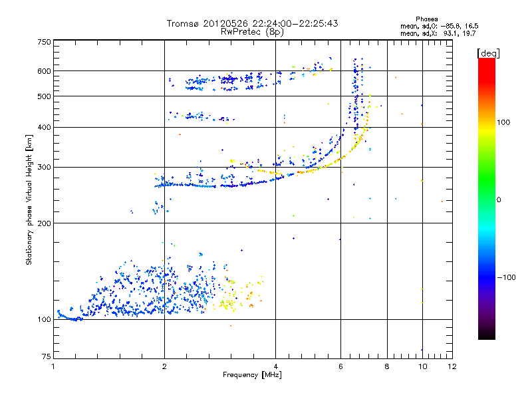Click the y-axis tick label '100'
Viewport: 532px width, 399px height.
click(45, 320)
